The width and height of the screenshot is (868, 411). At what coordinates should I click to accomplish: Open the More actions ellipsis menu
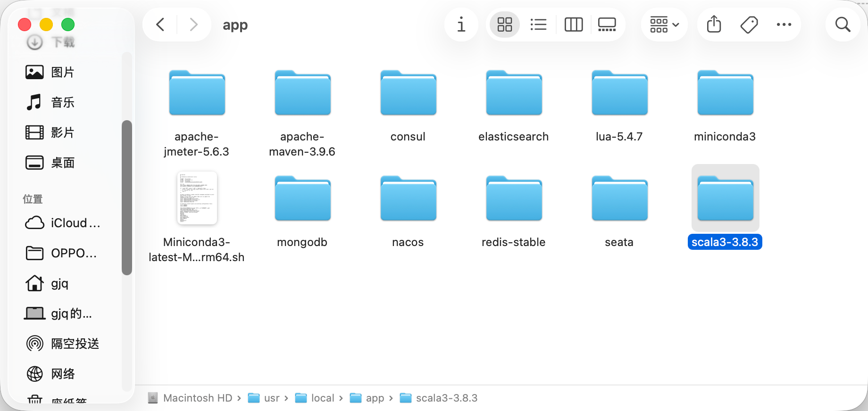pos(784,25)
